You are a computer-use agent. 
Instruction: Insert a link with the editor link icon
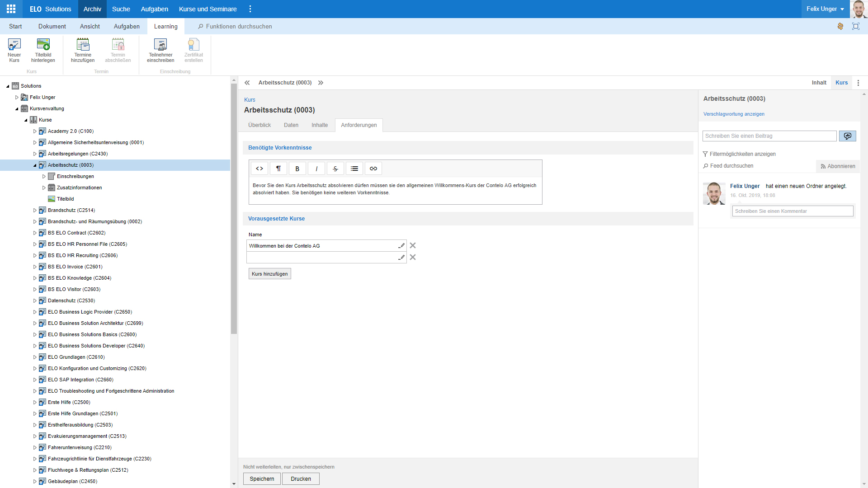coord(373,169)
